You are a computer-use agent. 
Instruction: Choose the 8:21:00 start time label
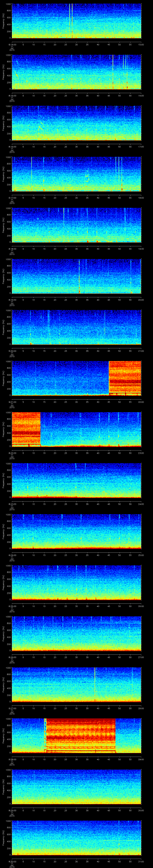[x=12, y=402]
